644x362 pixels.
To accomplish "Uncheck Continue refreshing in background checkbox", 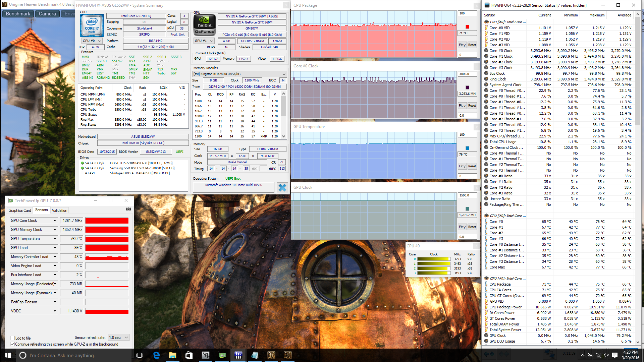I will tap(12, 344).
